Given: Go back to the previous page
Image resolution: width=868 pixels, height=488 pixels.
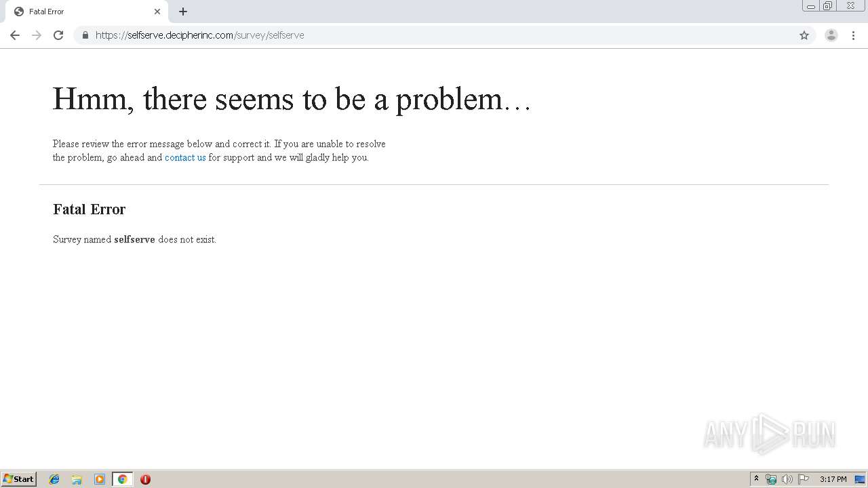Looking at the screenshot, I should [15, 35].
